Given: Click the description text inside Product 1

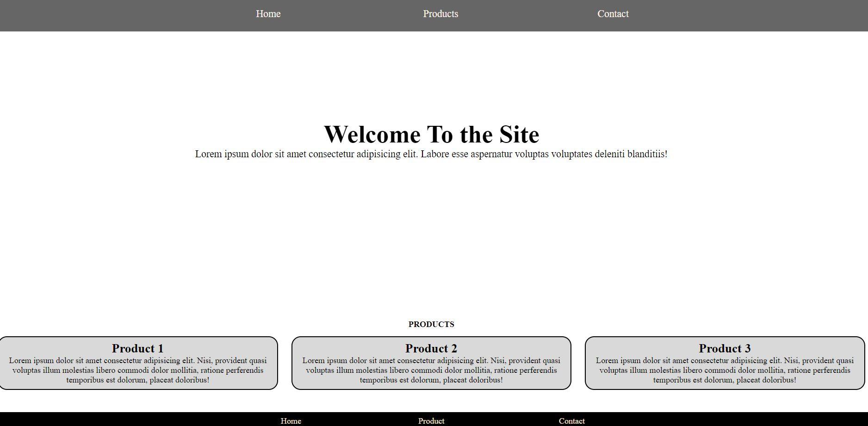Looking at the screenshot, I should [138, 370].
